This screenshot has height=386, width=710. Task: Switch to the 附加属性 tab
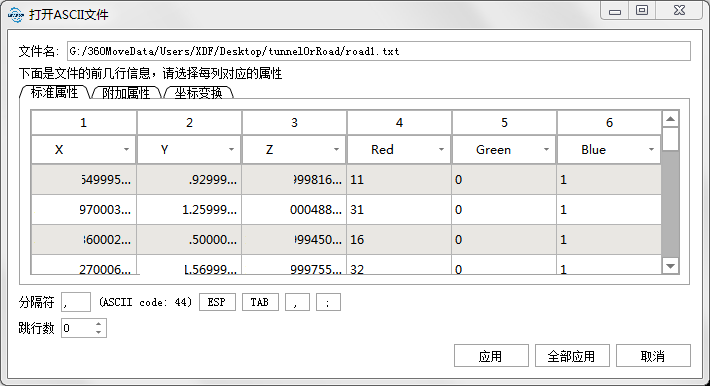pyautogui.click(x=126, y=93)
